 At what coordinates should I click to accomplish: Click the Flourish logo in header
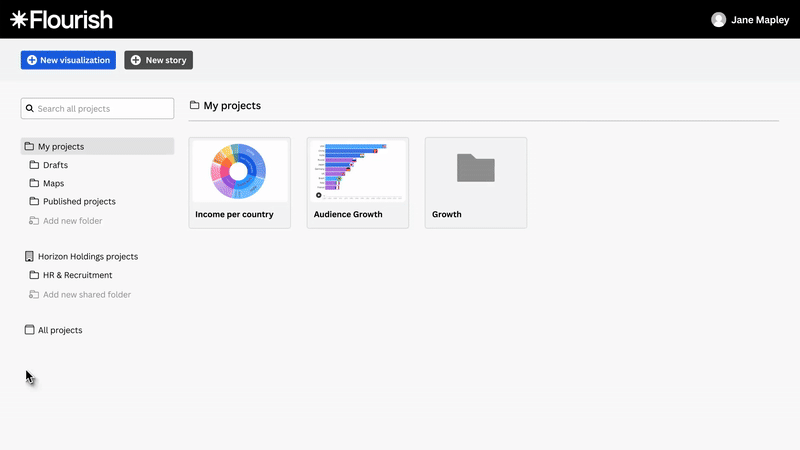pyautogui.click(x=61, y=20)
